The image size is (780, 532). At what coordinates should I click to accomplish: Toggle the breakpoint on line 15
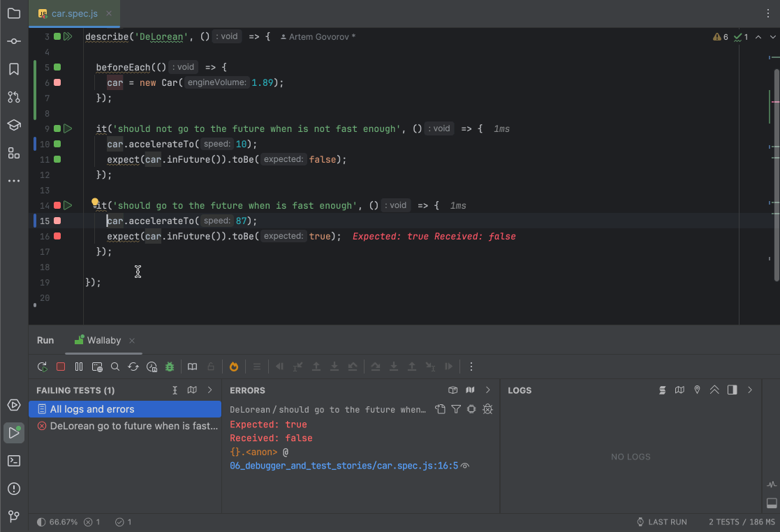[x=57, y=221]
